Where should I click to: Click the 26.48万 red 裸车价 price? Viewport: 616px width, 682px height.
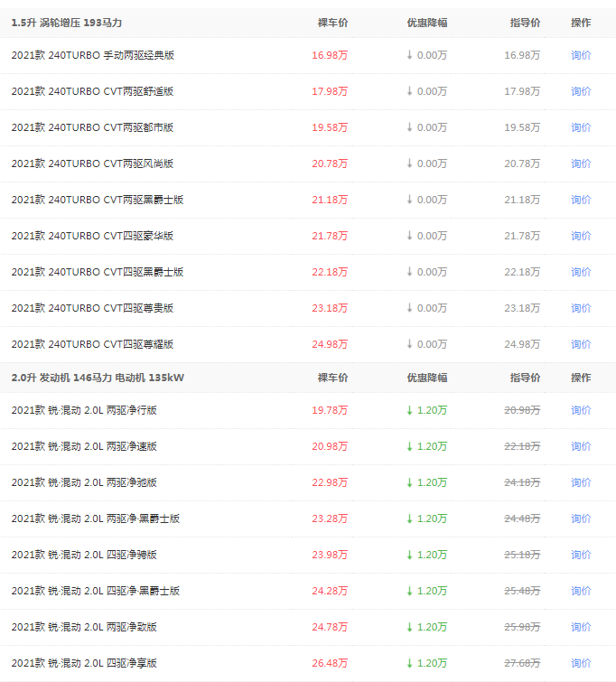pyautogui.click(x=330, y=663)
